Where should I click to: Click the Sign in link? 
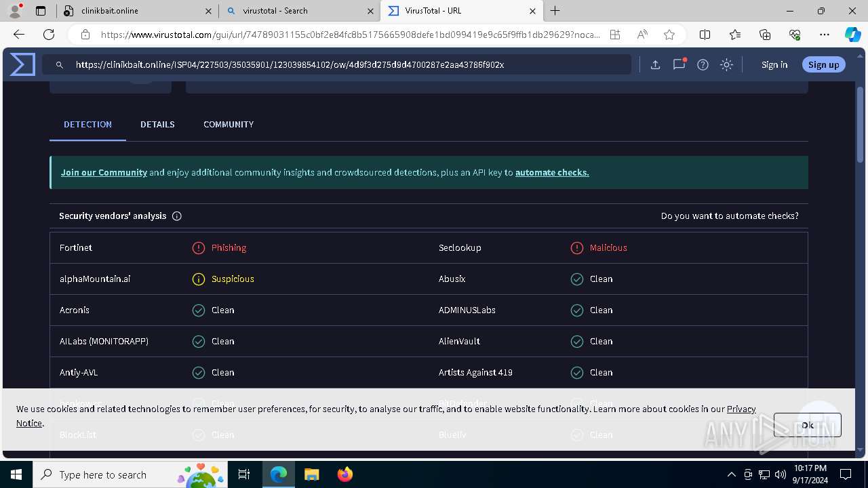774,64
